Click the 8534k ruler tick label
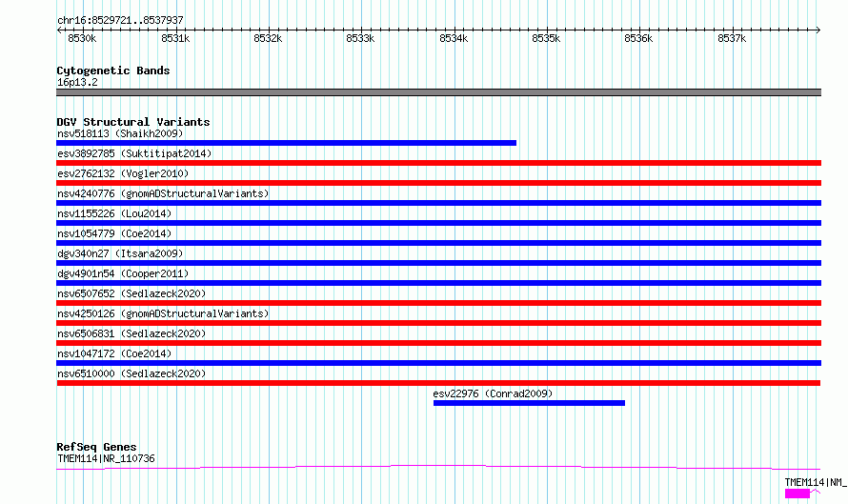The width and height of the screenshot is (848, 504). click(x=454, y=38)
